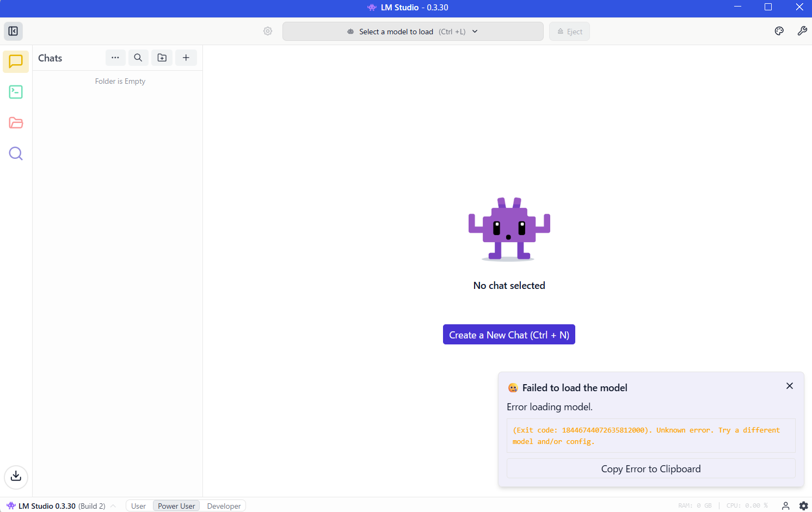Click the 'No chat selected' text
Image resolution: width=812 pixels, height=512 pixels.
pyautogui.click(x=509, y=286)
